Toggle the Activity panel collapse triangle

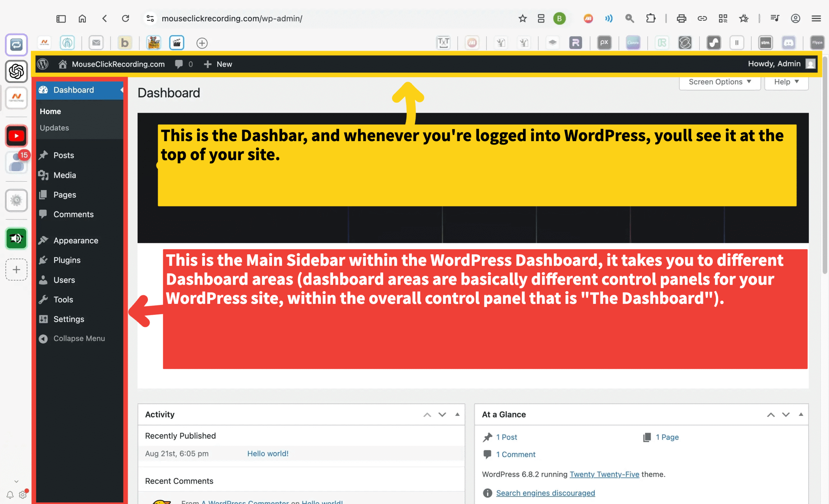(x=457, y=415)
